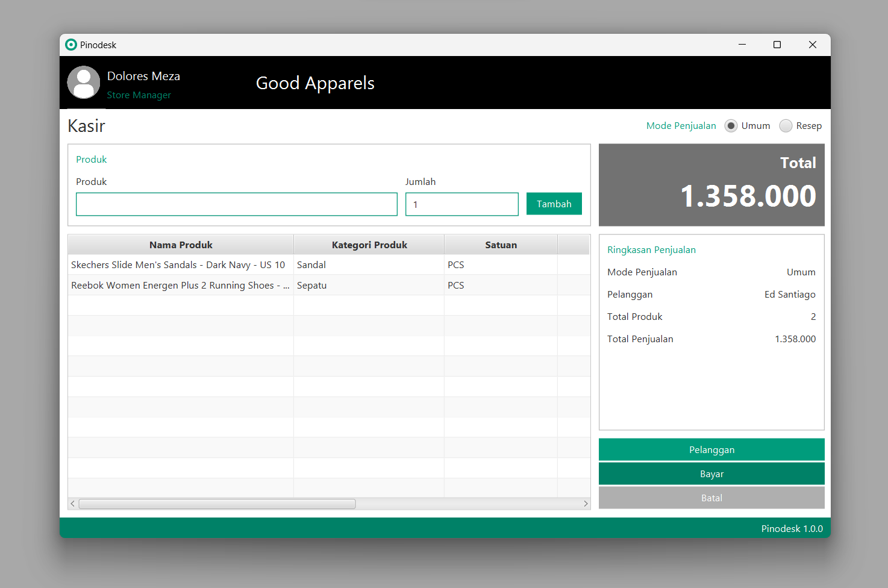Click the Pinodesk logo icon in title bar

(x=71, y=45)
